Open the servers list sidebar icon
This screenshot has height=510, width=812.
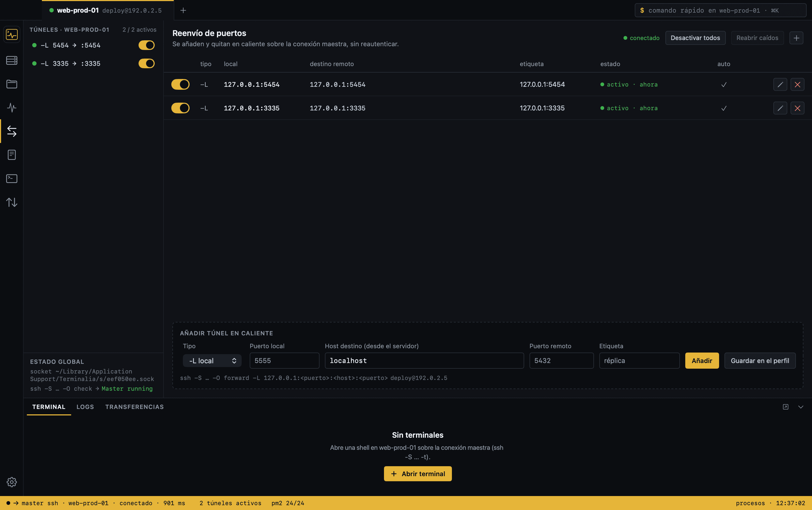[x=12, y=60]
